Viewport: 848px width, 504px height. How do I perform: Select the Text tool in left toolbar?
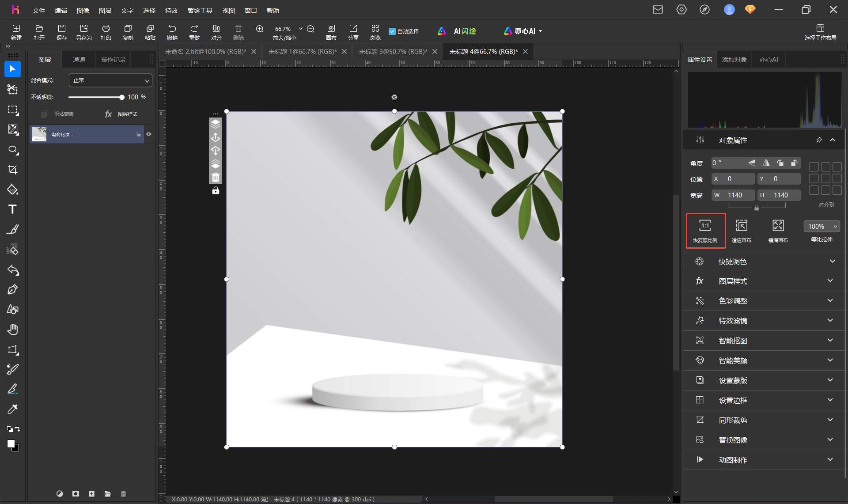click(x=12, y=209)
